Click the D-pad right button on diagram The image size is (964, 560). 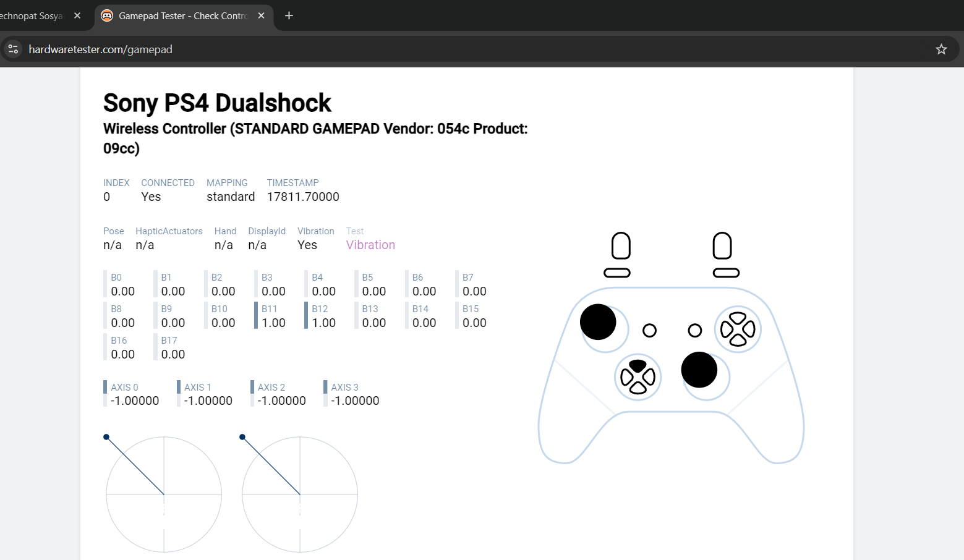(649, 377)
